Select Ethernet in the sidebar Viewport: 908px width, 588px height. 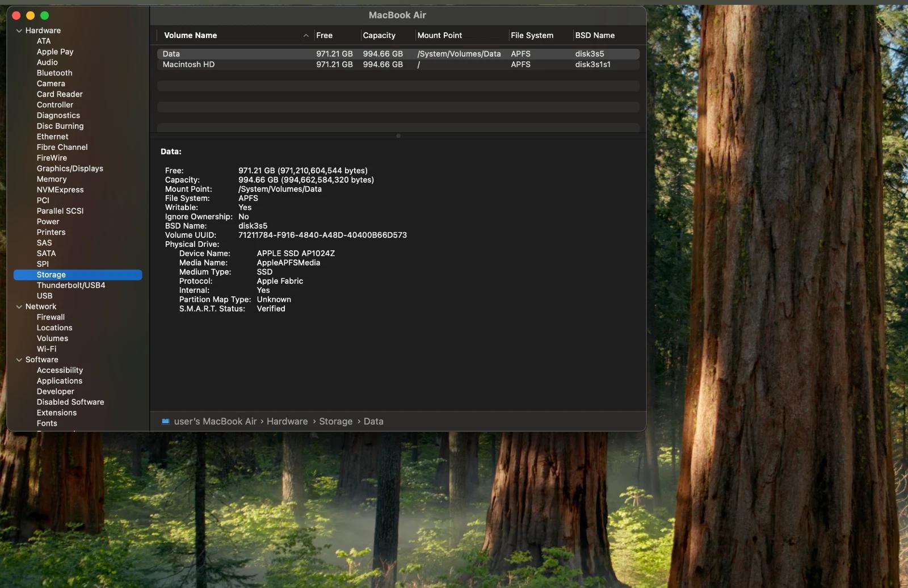point(52,137)
